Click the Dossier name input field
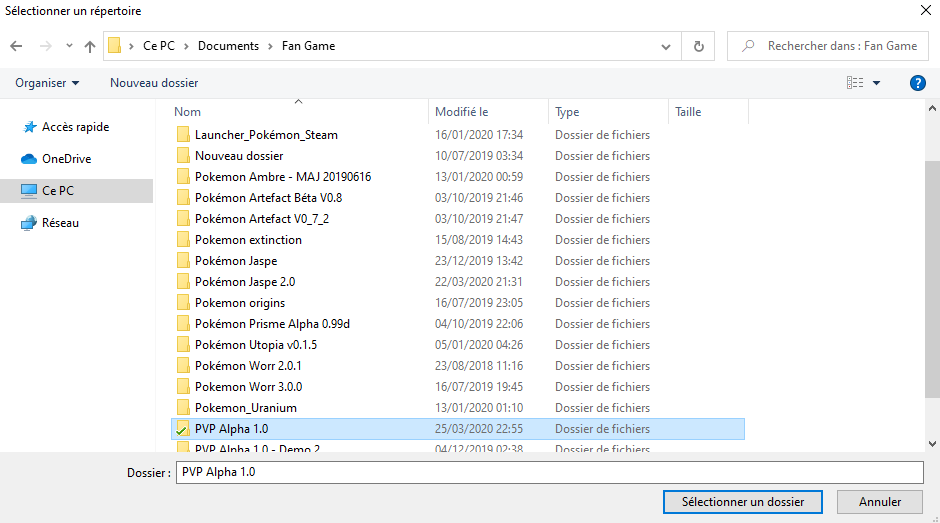Image resolution: width=940 pixels, height=523 pixels. click(x=550, y=472)
